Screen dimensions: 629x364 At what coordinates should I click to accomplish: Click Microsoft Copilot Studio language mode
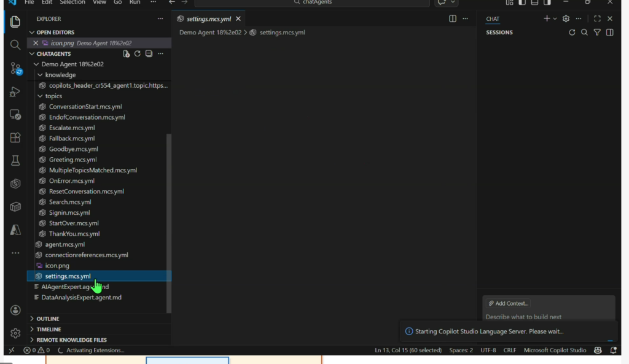(x=555, y=350)
